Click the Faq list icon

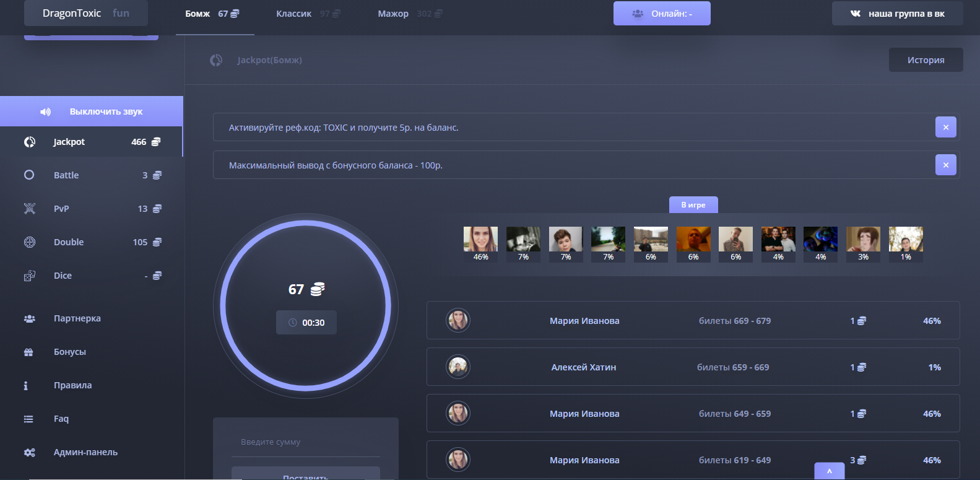(x=28, y=419)
